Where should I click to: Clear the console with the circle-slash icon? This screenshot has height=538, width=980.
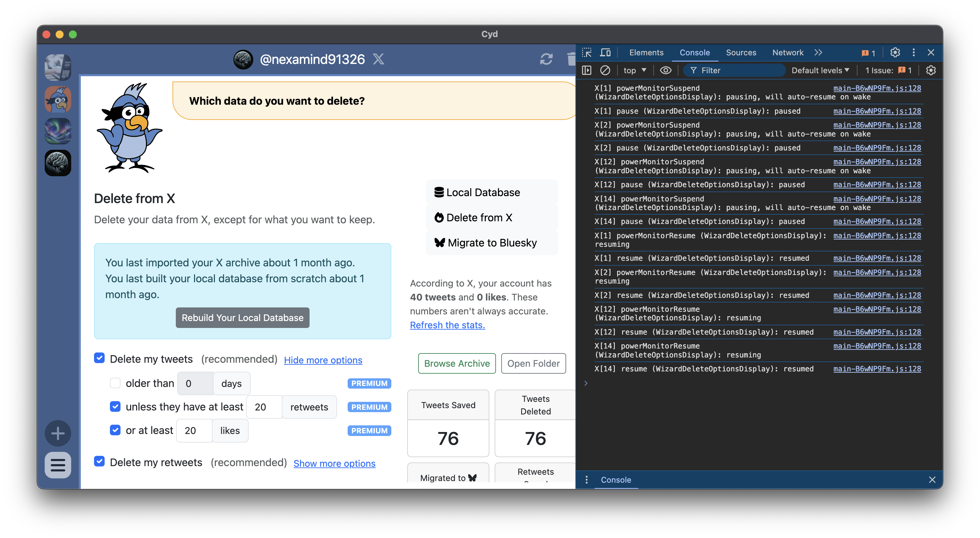[x=605, y=70]
